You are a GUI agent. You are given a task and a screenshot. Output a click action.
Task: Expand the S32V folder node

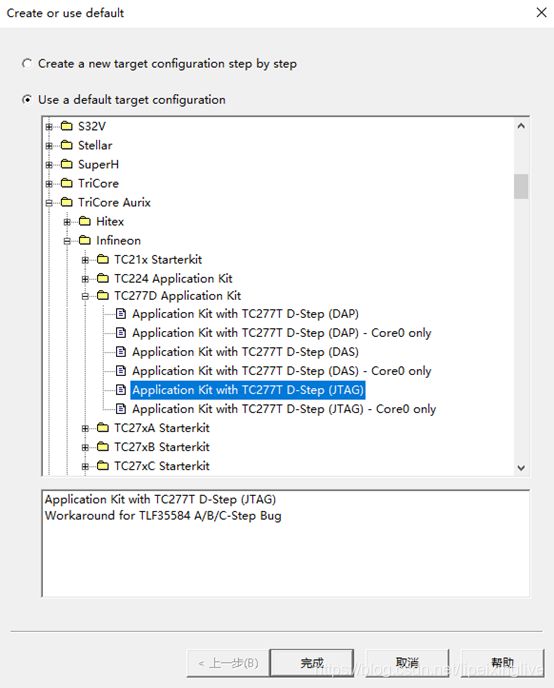coord(49,127)
